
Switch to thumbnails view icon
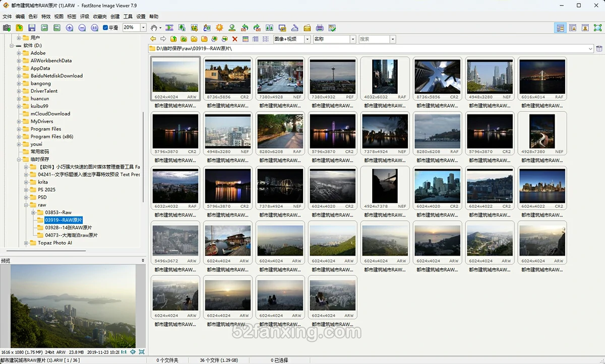point(245,39)
